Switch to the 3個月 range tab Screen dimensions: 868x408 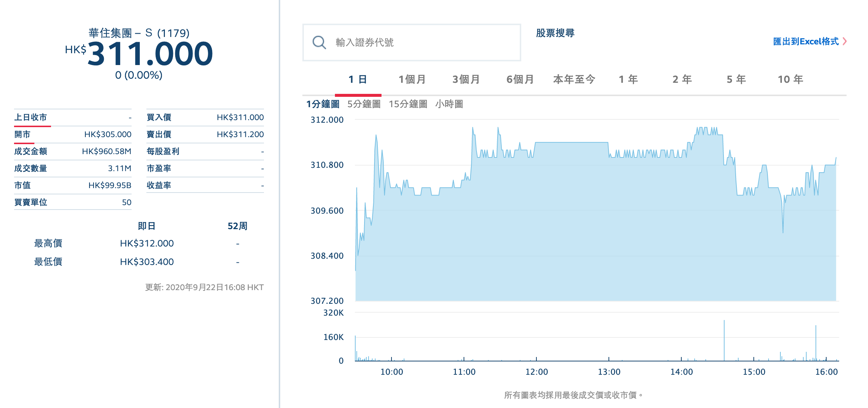[466, 79]
